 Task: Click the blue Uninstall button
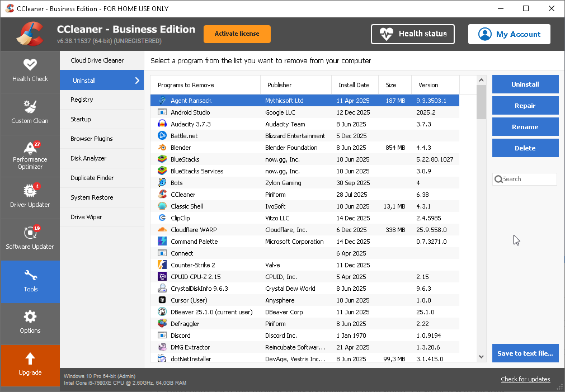[525, 84]
